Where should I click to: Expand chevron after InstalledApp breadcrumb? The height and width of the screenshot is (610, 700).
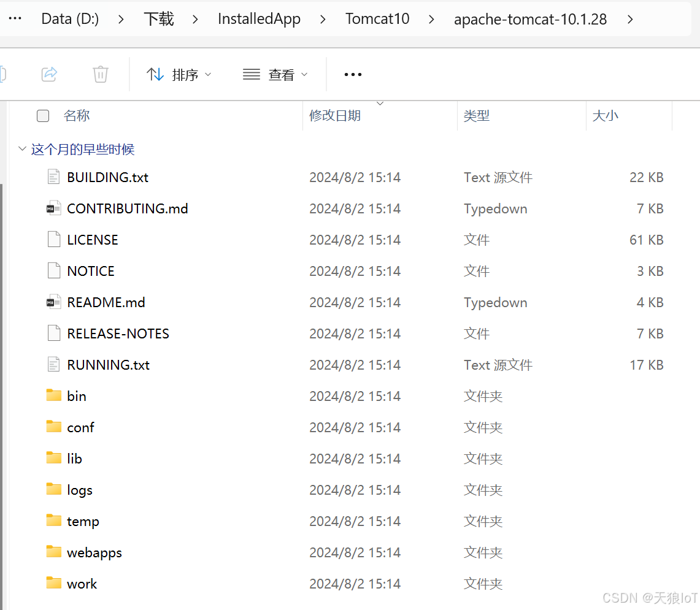click(323, 19)
